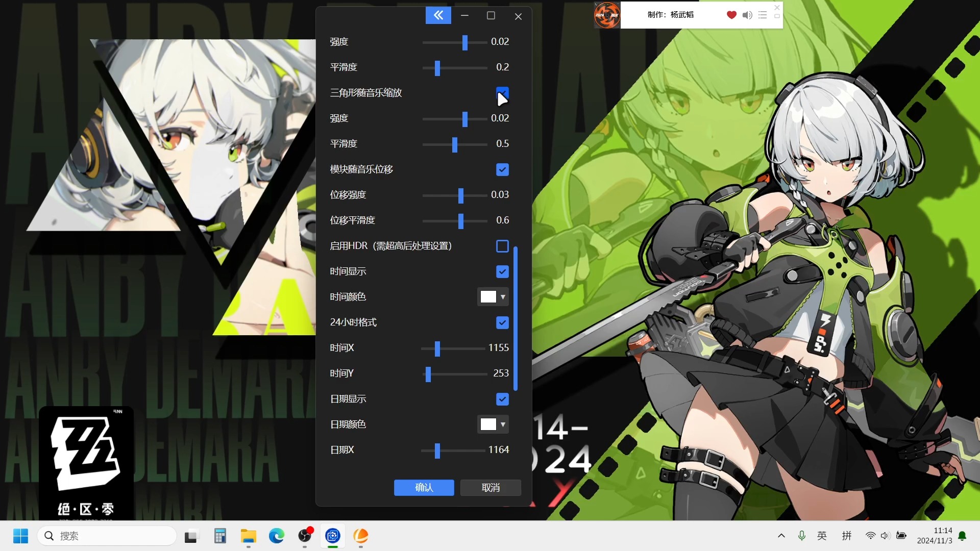Minimize the settings window

coord(464,16)
